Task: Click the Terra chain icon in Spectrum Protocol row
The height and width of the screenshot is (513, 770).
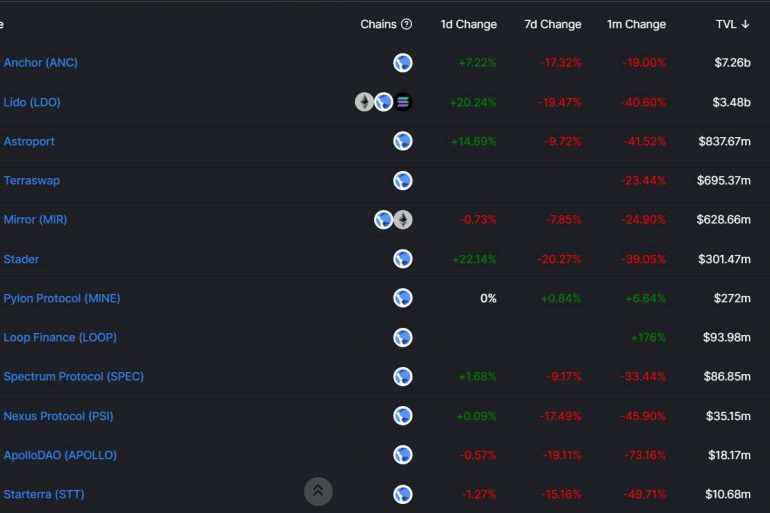Action: click(x=403, y=377)
